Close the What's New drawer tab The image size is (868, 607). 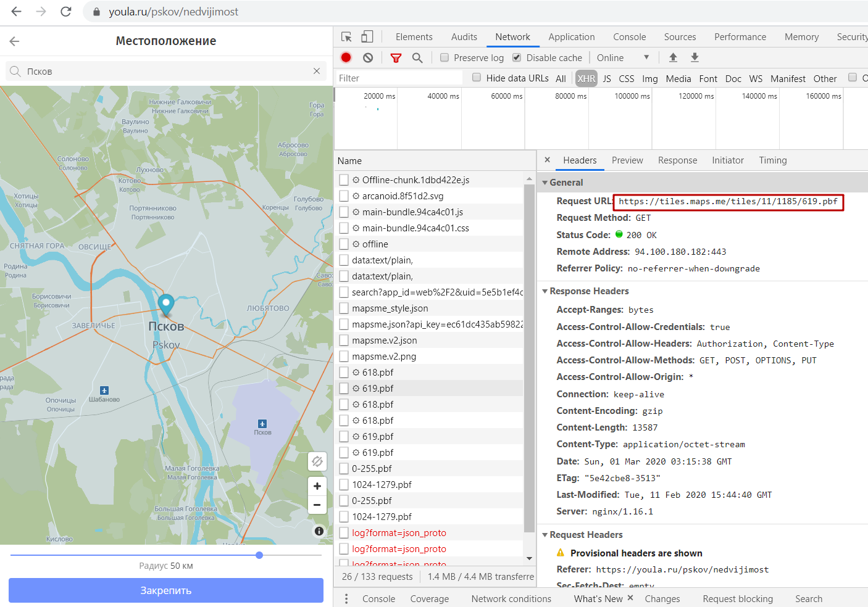coord(630,598)
